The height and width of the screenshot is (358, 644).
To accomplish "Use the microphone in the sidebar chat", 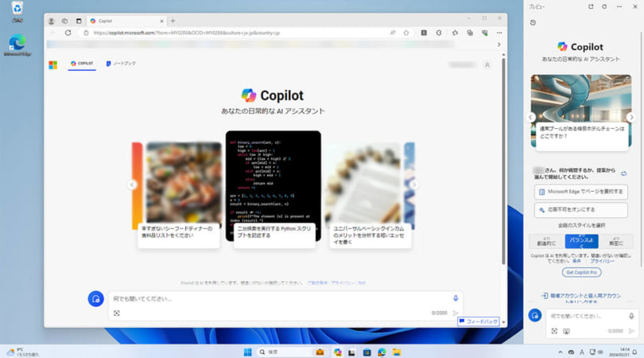I will click(x=631, y=316).
